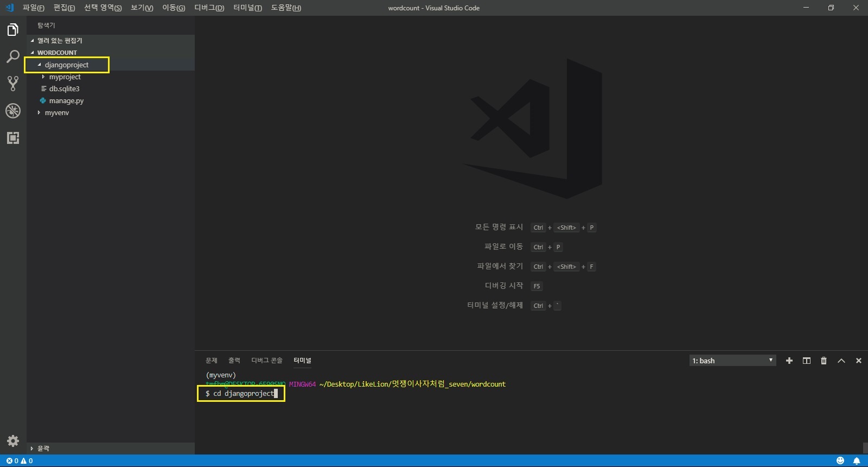
Task: Open the Extensions view
Action: coord(13,138)
